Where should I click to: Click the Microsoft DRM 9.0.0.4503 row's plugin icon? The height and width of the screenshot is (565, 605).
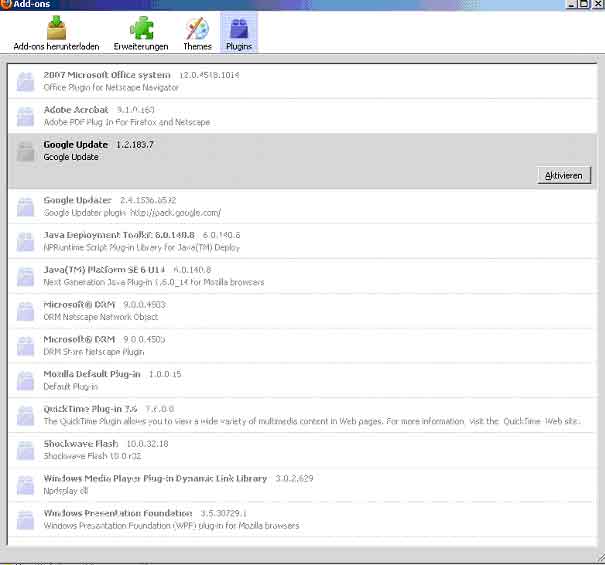coord(25,311)
